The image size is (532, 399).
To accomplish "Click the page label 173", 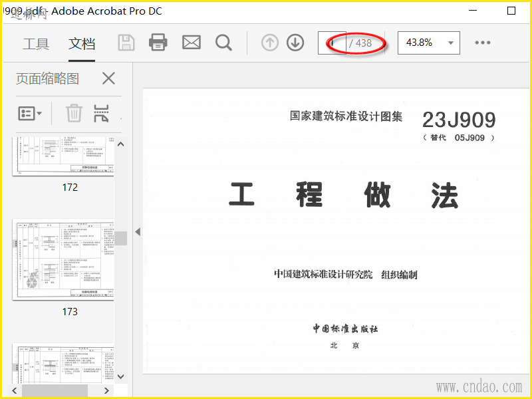I will click(70, 311).
